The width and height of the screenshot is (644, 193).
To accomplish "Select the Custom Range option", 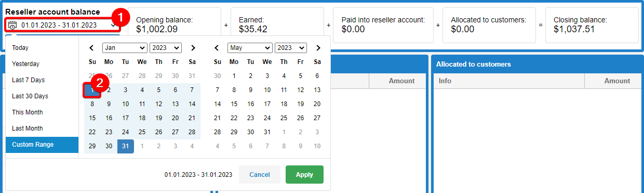I will coord(42,145).
